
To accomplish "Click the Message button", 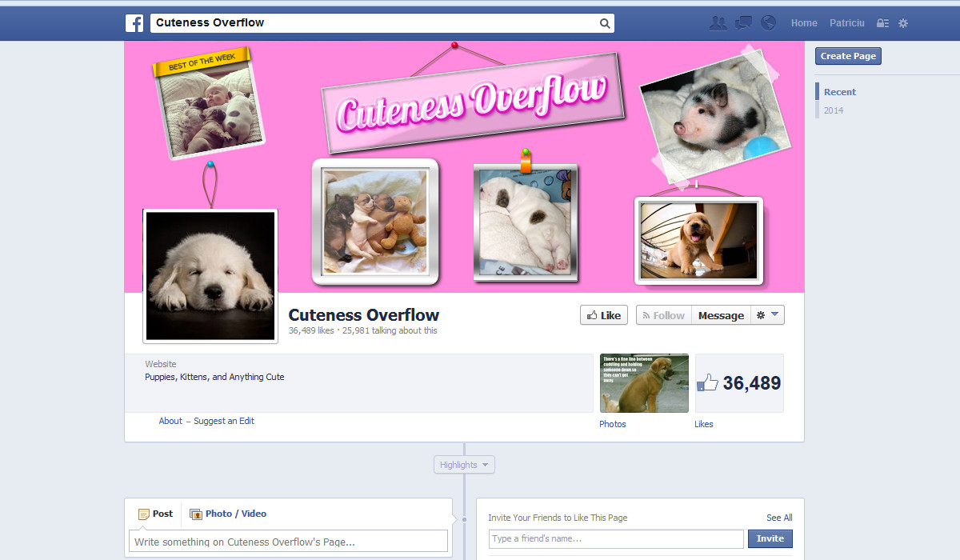I will click(721, 315).
